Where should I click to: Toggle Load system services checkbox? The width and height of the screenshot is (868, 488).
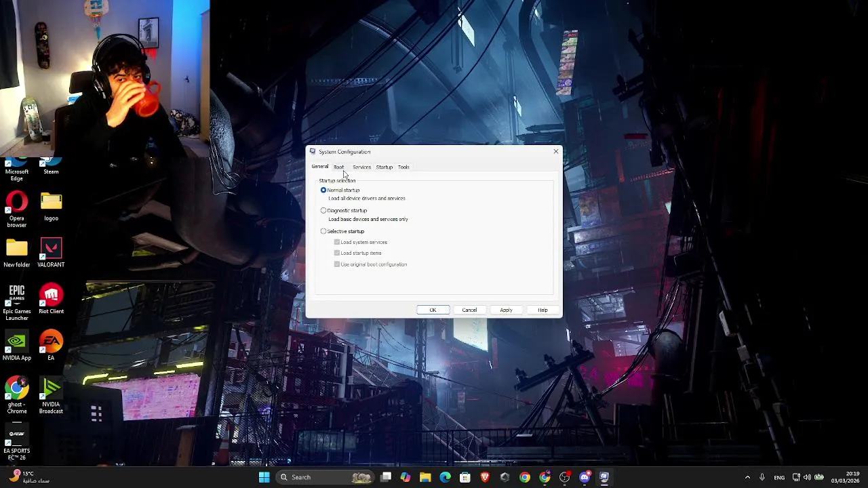(360, 242)
